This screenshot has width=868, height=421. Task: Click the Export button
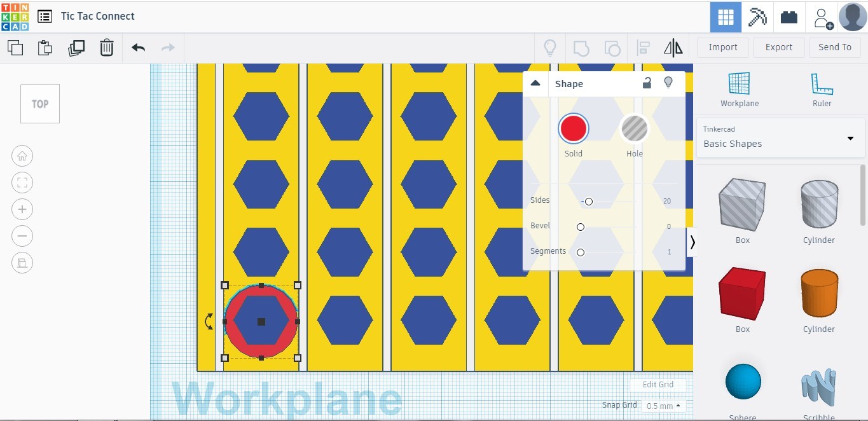(x=778, y=47)
